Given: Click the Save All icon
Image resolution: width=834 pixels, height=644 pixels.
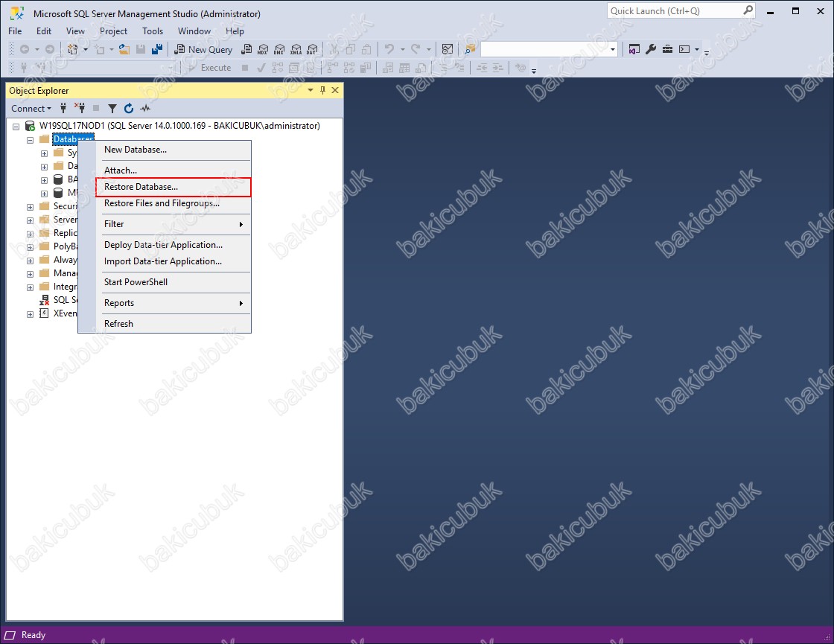Looking at the screenshot, I should (157, 49).
